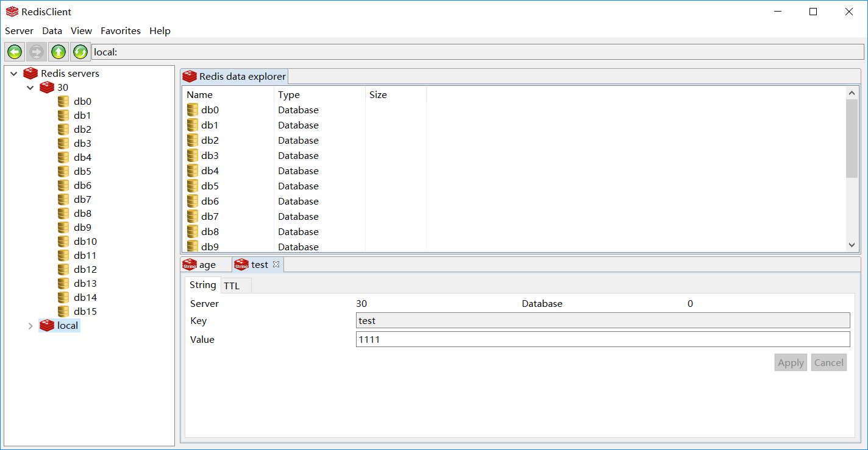Select db15 in the server tree
The image size is (868, 450).
(x=85, y=311)
